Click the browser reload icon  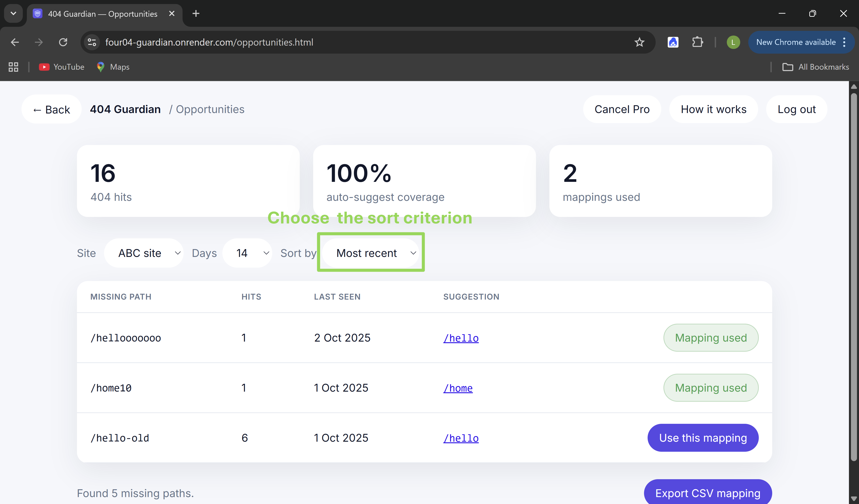coord(63,42)
